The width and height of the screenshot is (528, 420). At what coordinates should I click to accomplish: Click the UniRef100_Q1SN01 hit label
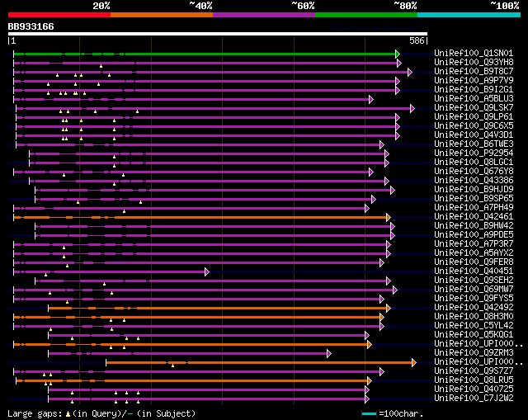click(474, 53)
